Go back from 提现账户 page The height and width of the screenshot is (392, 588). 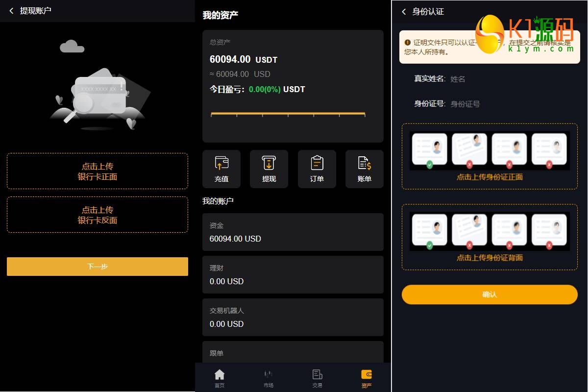pos(12,11)
